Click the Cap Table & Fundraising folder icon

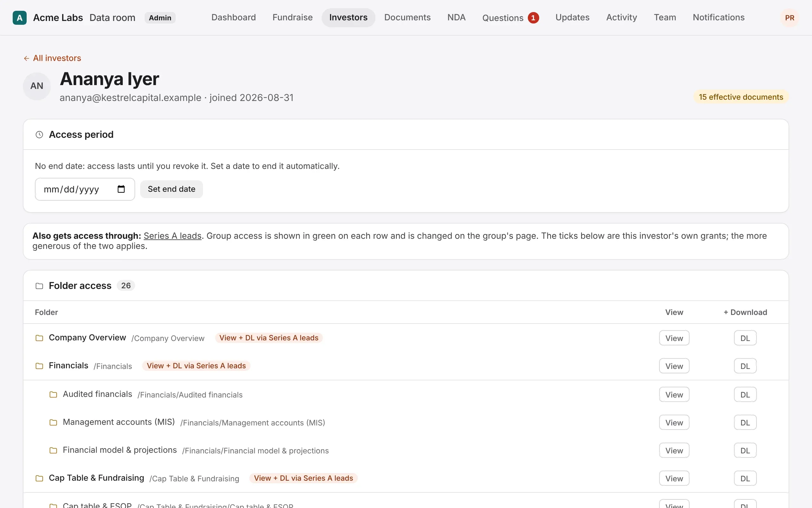tap(39, 478)
